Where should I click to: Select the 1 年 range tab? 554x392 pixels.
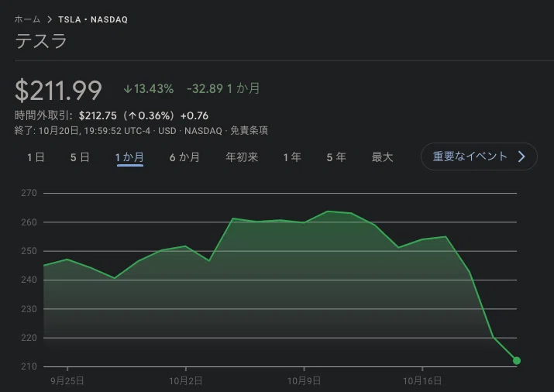pyautogui.click(x=292, y=157)
